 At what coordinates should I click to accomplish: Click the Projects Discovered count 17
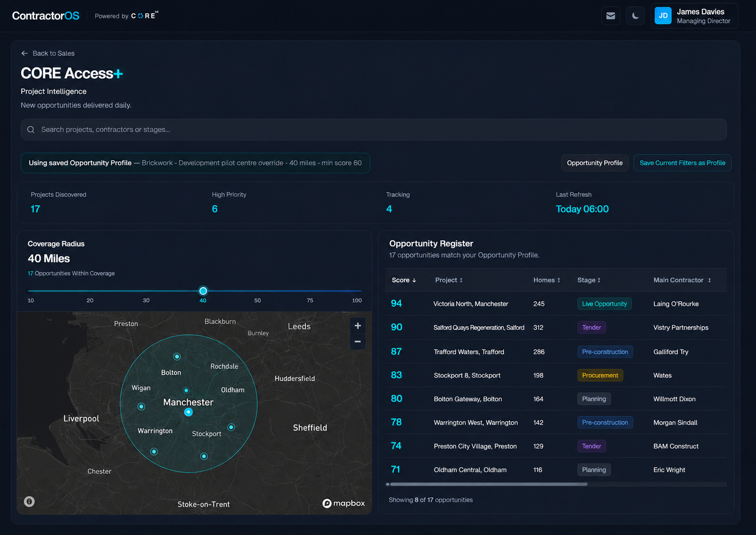pos(35,209)
